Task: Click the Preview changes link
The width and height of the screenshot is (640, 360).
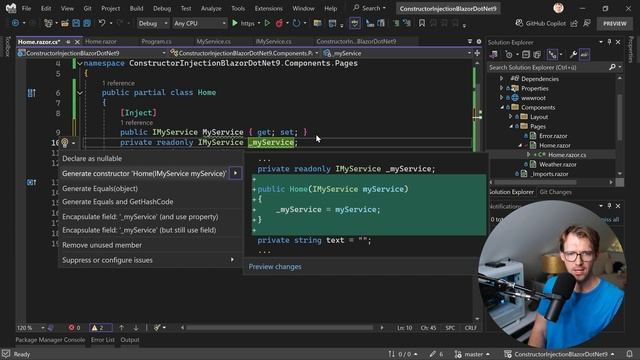Action: (275, 267)
